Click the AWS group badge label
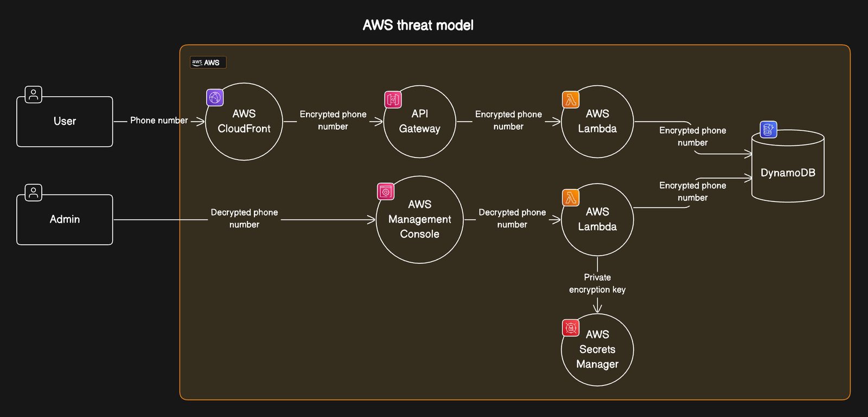 [208, 62]
